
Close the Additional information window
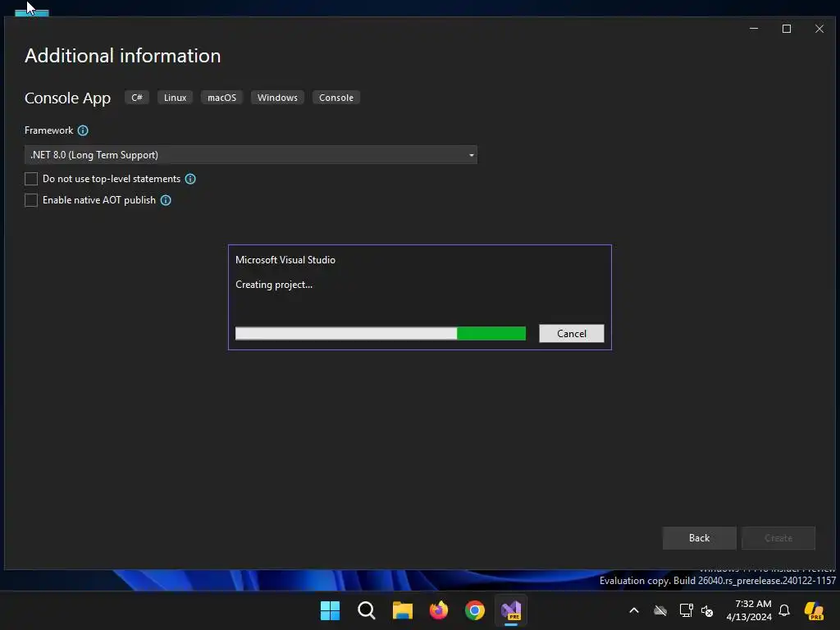pos(819,29)
